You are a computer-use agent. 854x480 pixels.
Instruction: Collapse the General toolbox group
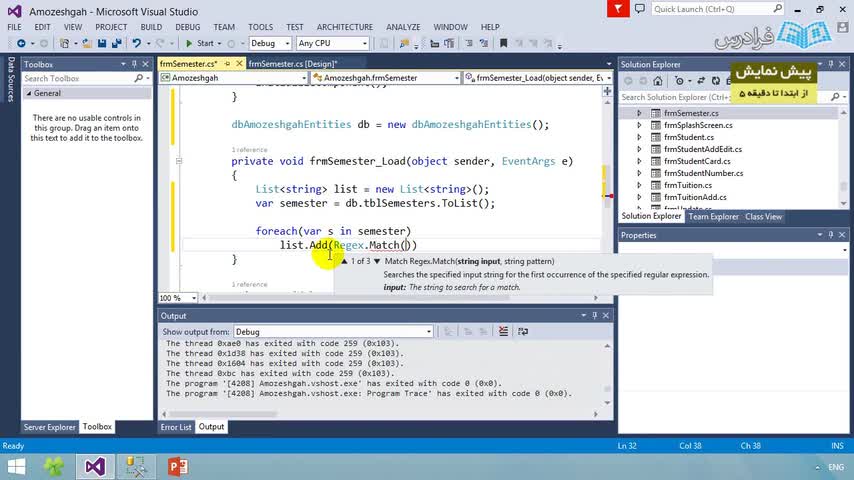(x=29, y=93)
